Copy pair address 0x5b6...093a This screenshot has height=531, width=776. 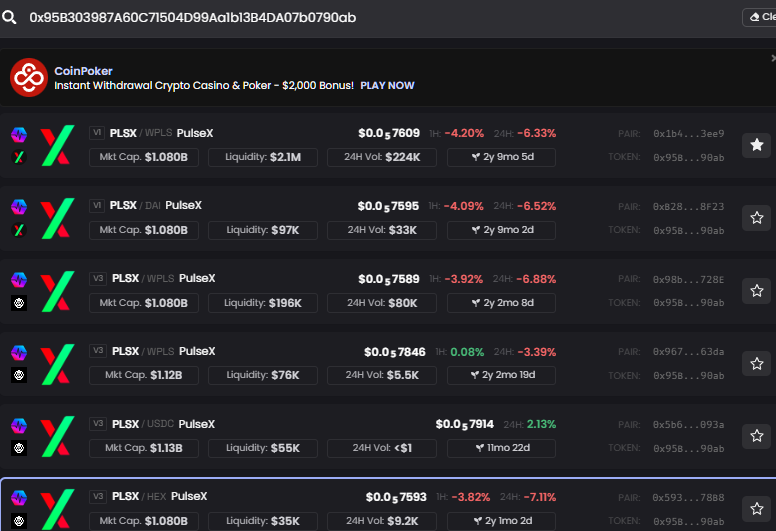coord(688,425)
